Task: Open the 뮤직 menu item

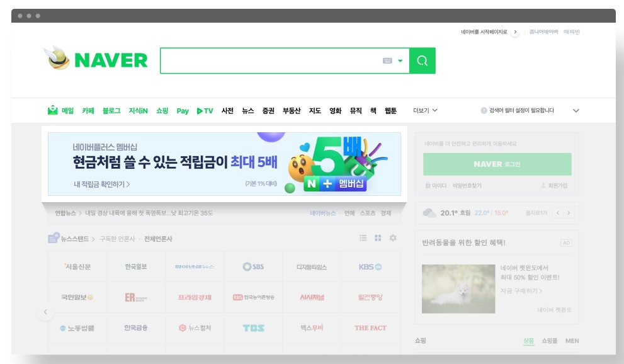Action: click(356, 111)
